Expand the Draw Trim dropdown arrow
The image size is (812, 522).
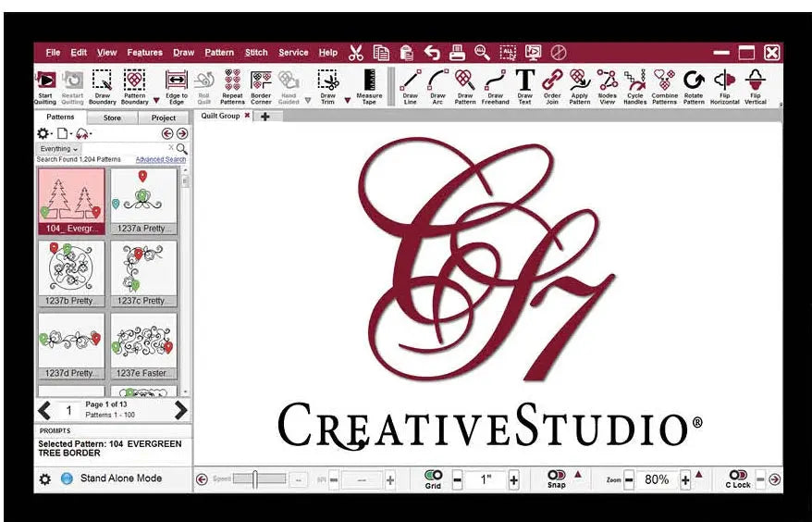pos(348,100)
